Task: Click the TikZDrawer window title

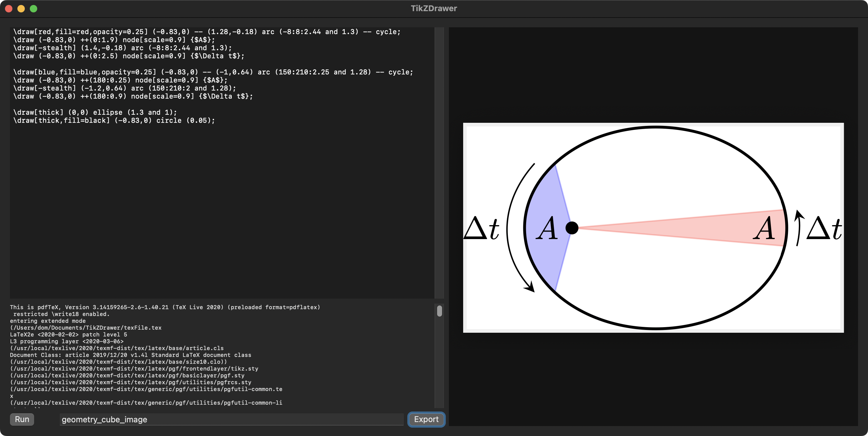Action: (x=433, y=8)
